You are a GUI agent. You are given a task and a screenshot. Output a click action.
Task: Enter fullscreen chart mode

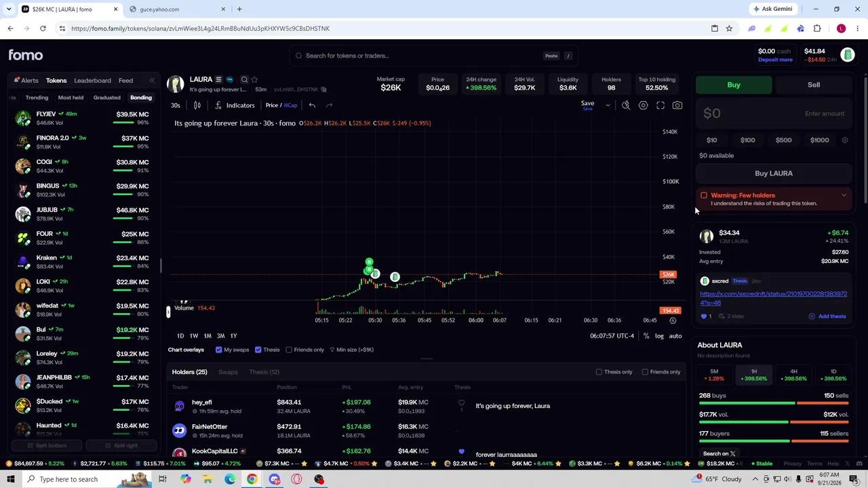(x=660, y=105)
